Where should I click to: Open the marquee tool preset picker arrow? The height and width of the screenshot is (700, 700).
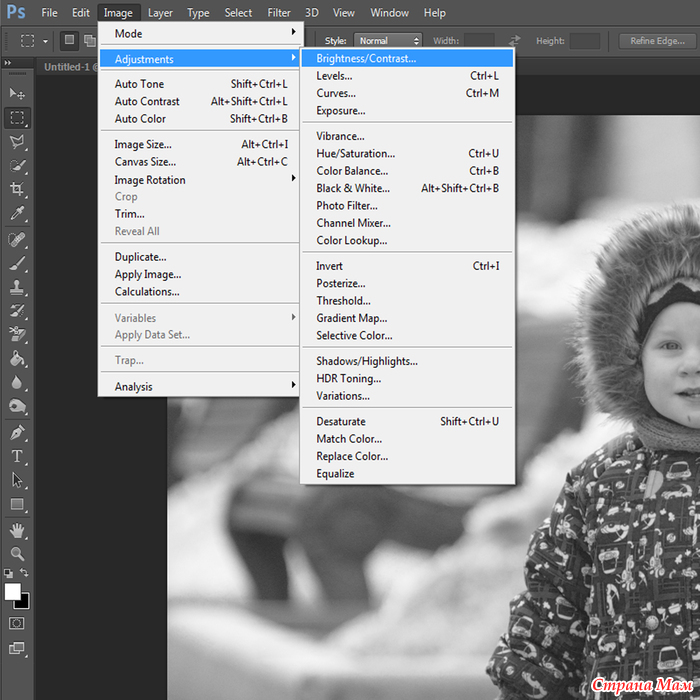pos(45,41)
